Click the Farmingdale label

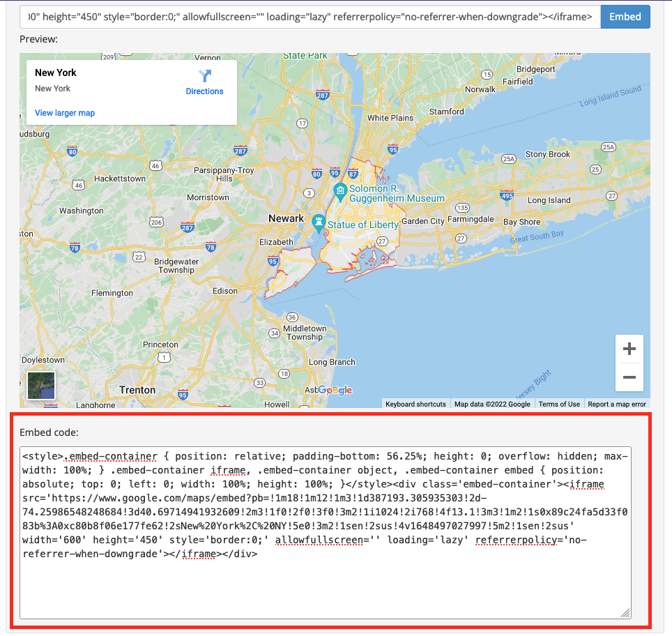coord(471,219)
